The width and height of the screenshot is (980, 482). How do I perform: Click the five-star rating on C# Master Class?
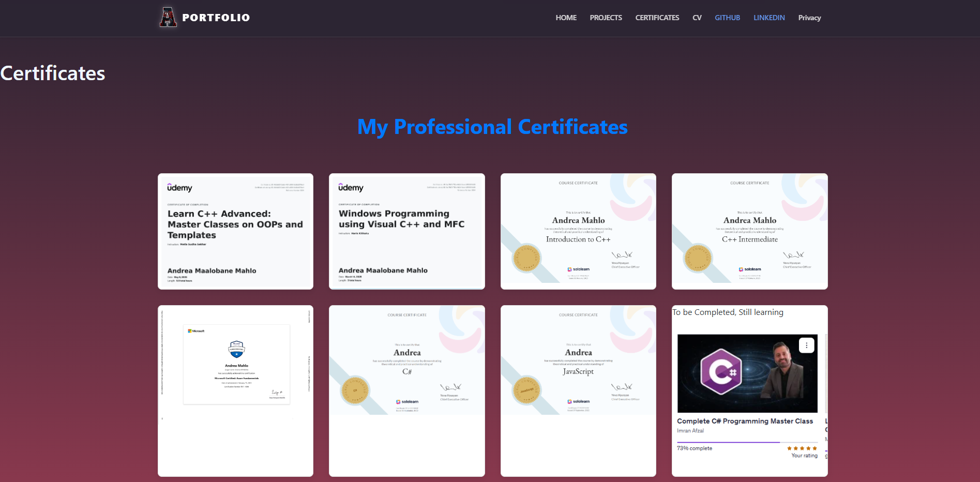click(x=802, y=448)
